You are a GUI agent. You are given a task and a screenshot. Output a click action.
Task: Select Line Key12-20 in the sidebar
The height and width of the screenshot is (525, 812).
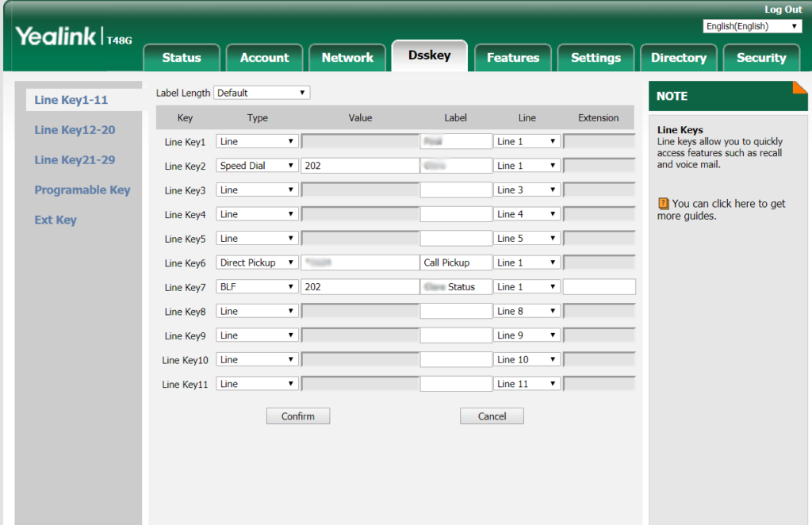point(75,130)
